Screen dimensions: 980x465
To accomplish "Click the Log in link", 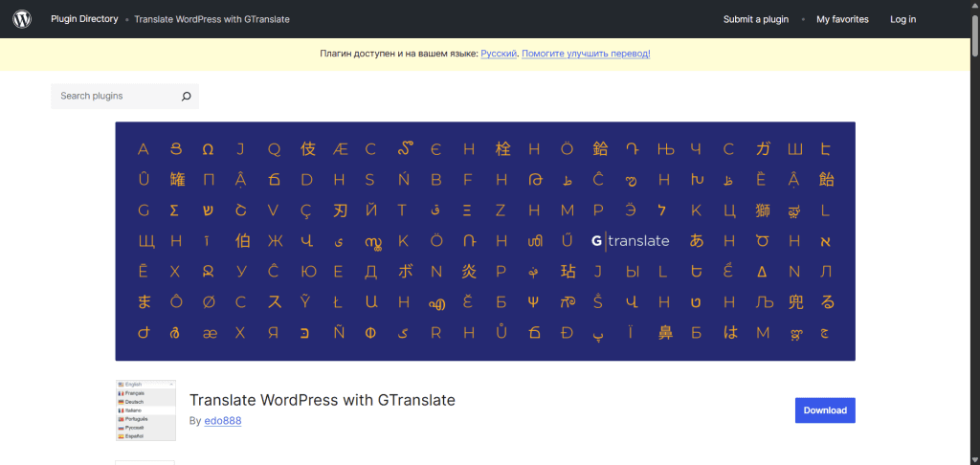I will [903, 19].
